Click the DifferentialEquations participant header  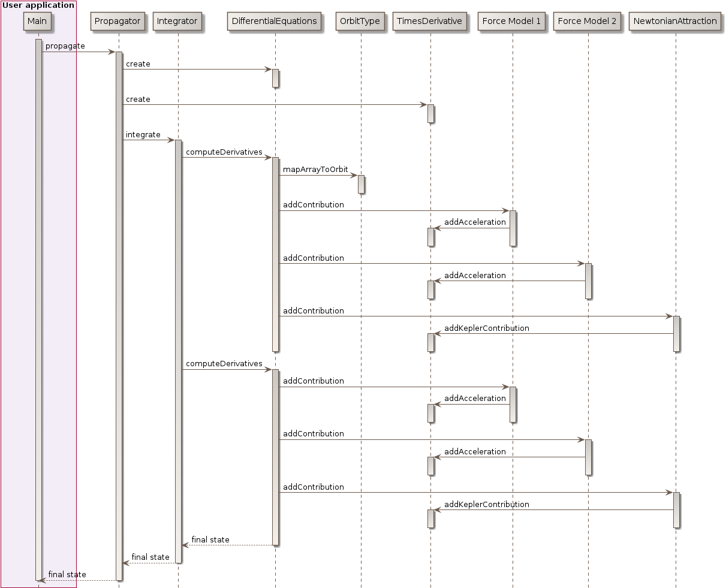click(275, 21)
